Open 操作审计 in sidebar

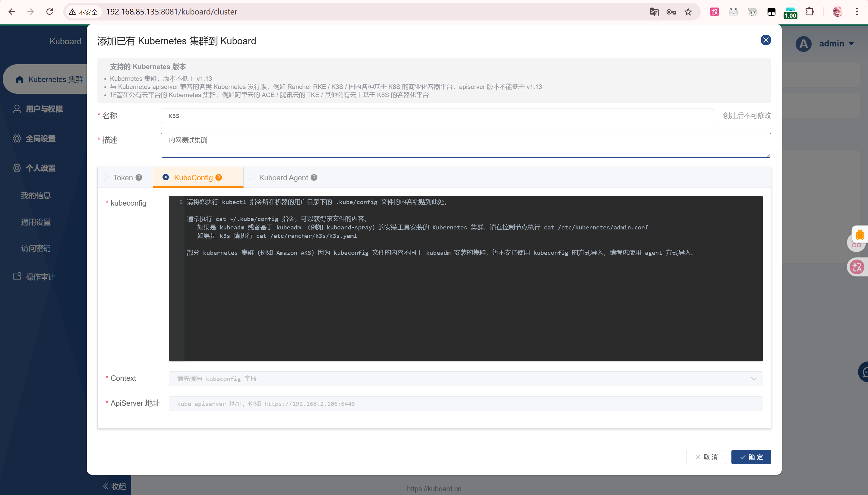(40, 277)
